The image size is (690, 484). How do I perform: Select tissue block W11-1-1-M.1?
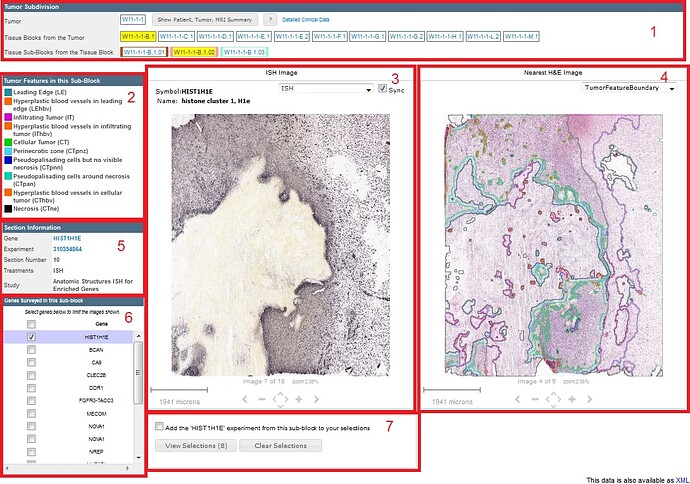(x=521, y=37)
